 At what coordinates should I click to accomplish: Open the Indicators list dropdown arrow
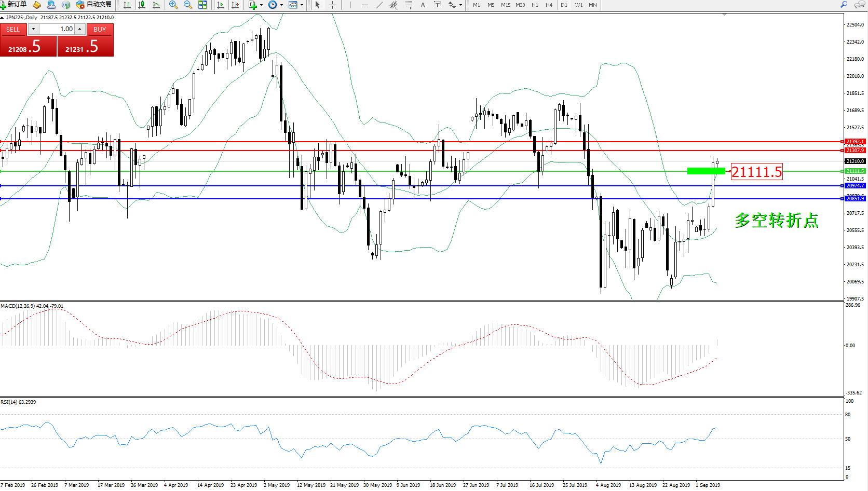coord(261,5)
